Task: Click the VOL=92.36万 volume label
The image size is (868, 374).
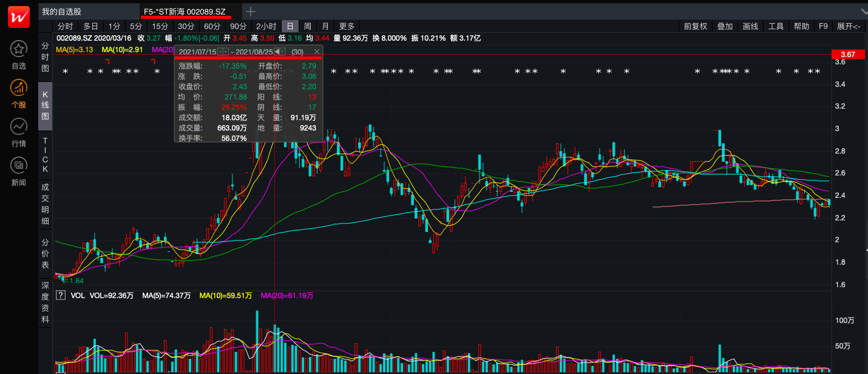Action: (x=111, y=296)
